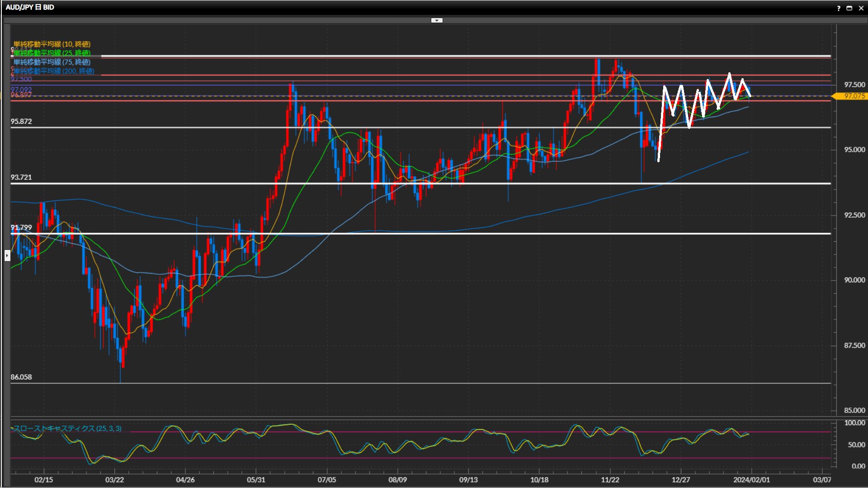This screenshot has width=868, height=488.
Task: Click the 75-period moving average label
Action: (52, 62)
